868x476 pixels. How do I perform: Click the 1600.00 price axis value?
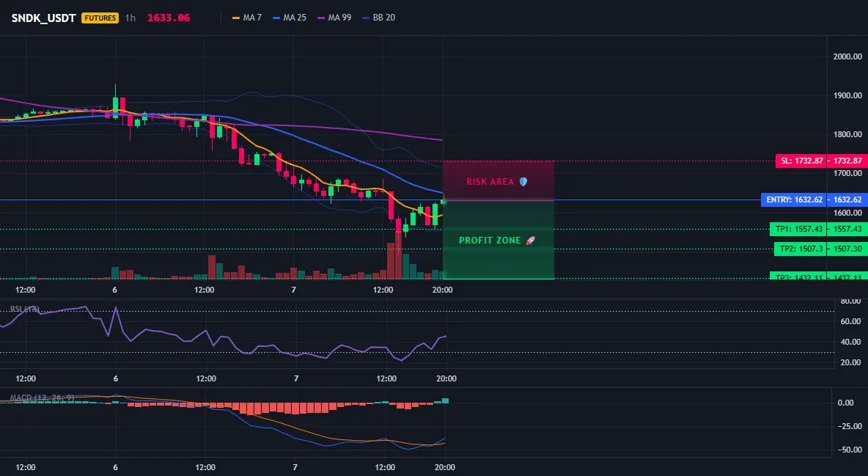(x=847, y=213)
